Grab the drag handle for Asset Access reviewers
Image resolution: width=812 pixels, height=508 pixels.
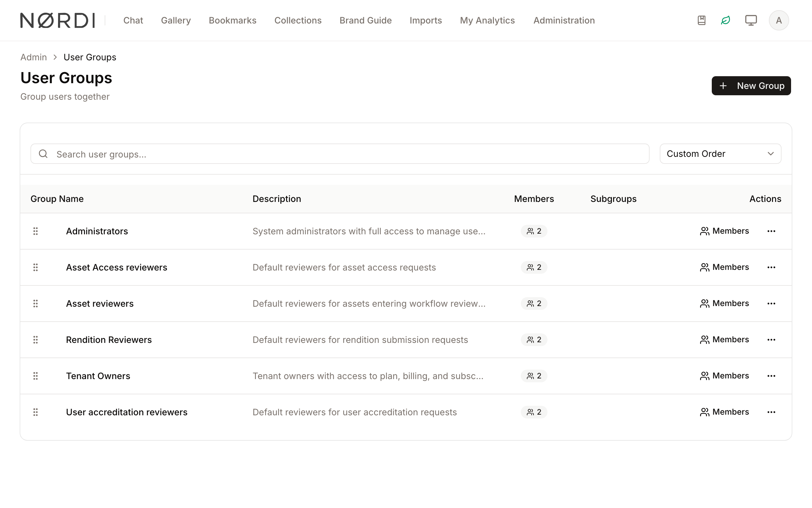[36, 267]
